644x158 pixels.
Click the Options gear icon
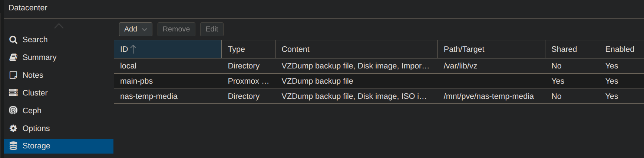click(13, 128)
